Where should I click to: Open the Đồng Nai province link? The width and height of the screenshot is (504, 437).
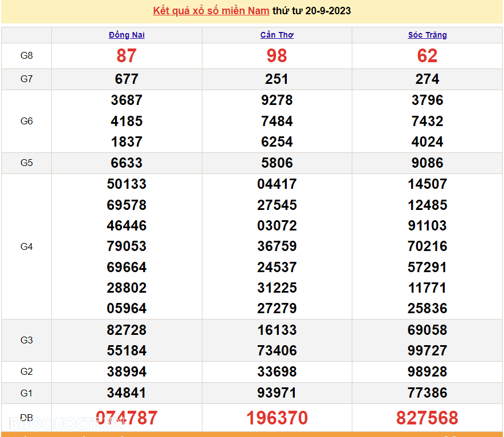(x=127, y=35)
